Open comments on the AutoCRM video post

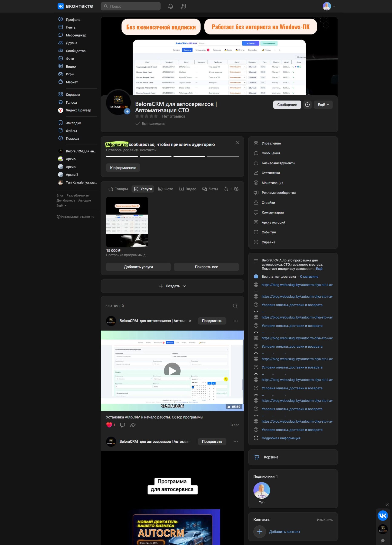(123, 425)
